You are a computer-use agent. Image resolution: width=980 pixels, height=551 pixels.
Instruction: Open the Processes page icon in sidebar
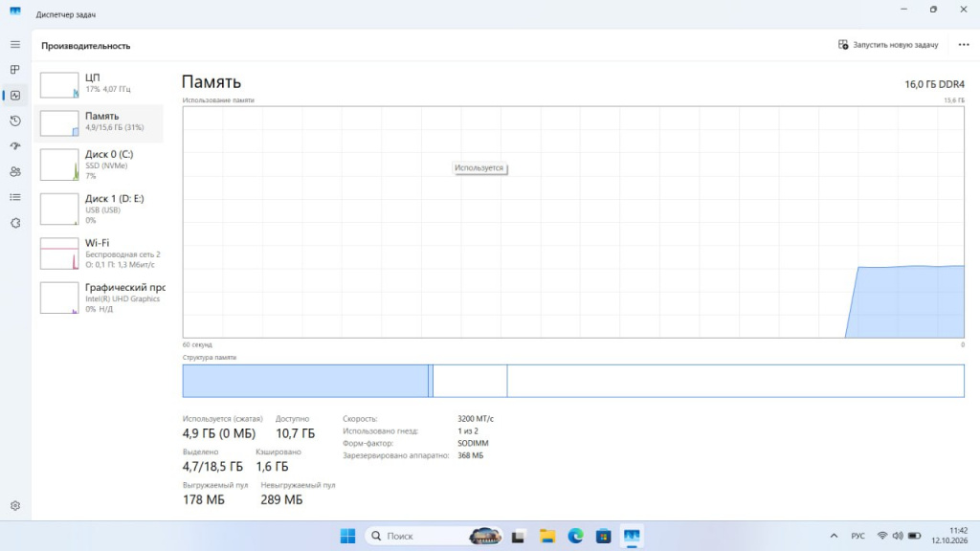click(15, 69)
